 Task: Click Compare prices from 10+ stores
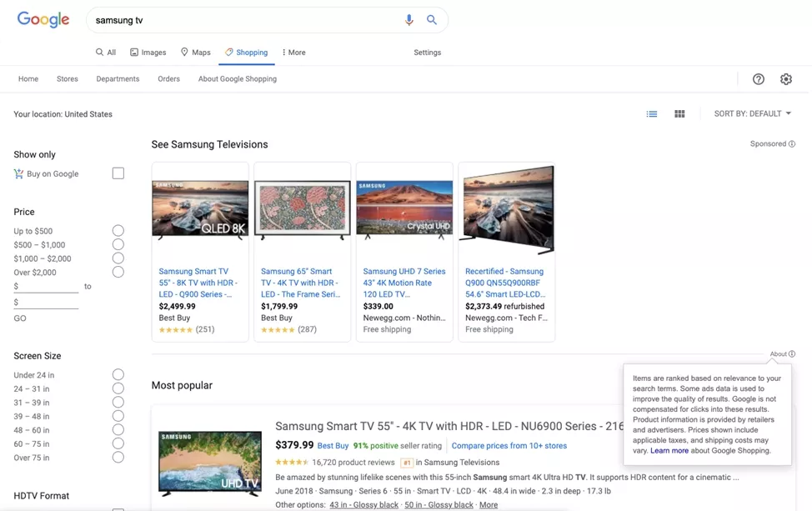coord(509,446)
